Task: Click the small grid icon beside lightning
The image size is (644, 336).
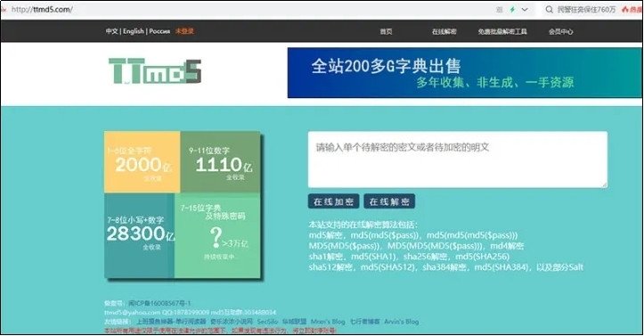Action: click(500, 10)
